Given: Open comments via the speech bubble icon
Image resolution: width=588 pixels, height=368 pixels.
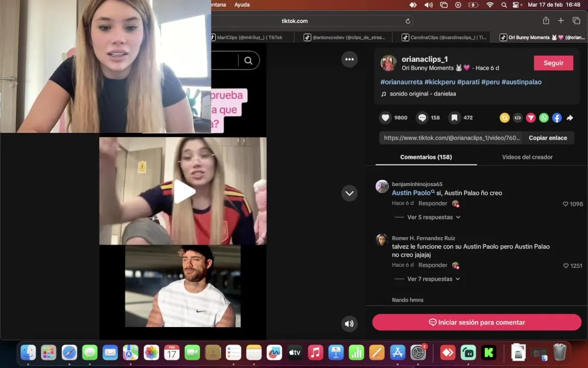Looking at the screenshot, I should [422, 118].
